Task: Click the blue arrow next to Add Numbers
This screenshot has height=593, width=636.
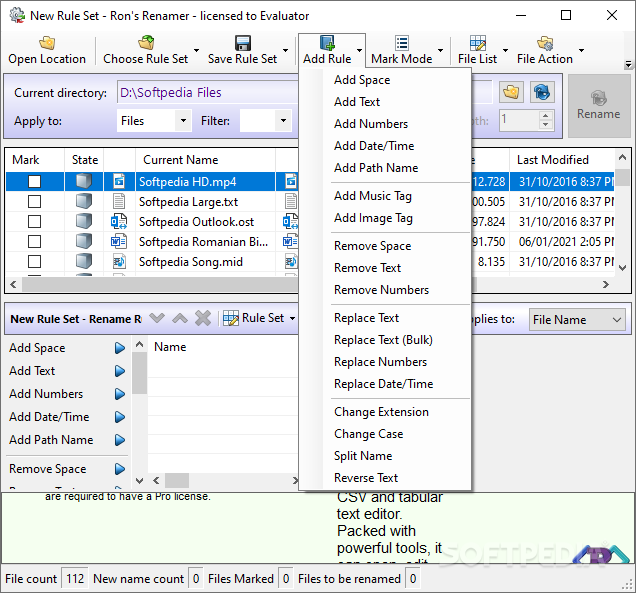Action: pyautogui.click(x=120, y=394)
